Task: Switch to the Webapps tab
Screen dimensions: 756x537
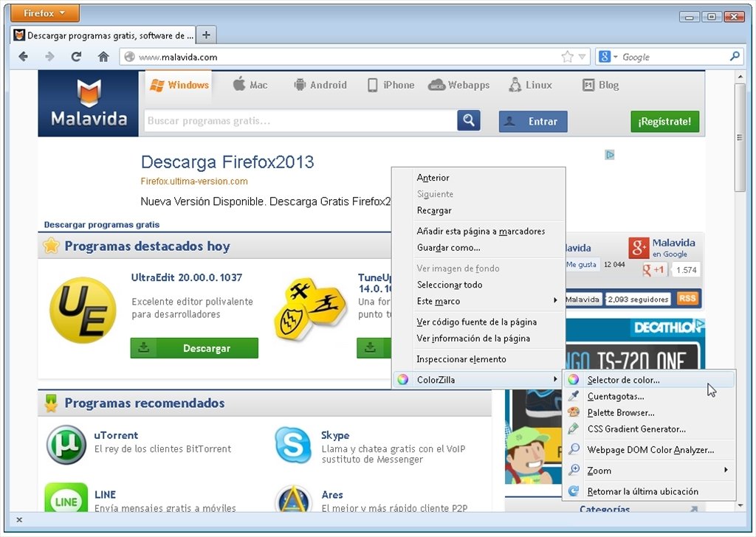Action: click(x=458, y=86)
